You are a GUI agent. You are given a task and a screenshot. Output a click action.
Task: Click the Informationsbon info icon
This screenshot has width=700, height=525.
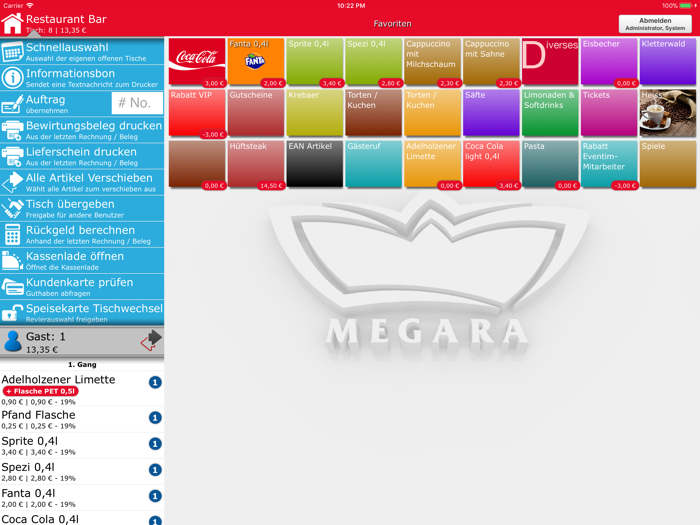point(12,78)
